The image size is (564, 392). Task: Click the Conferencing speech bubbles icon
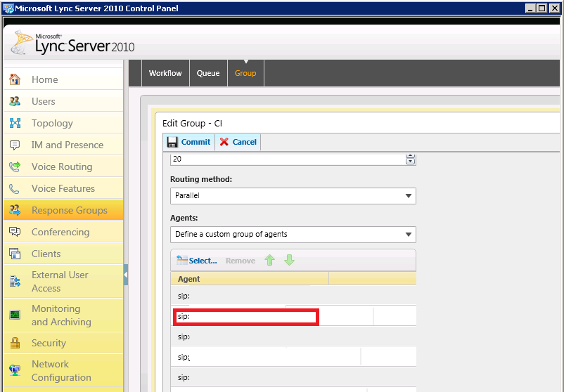(15, 232)
